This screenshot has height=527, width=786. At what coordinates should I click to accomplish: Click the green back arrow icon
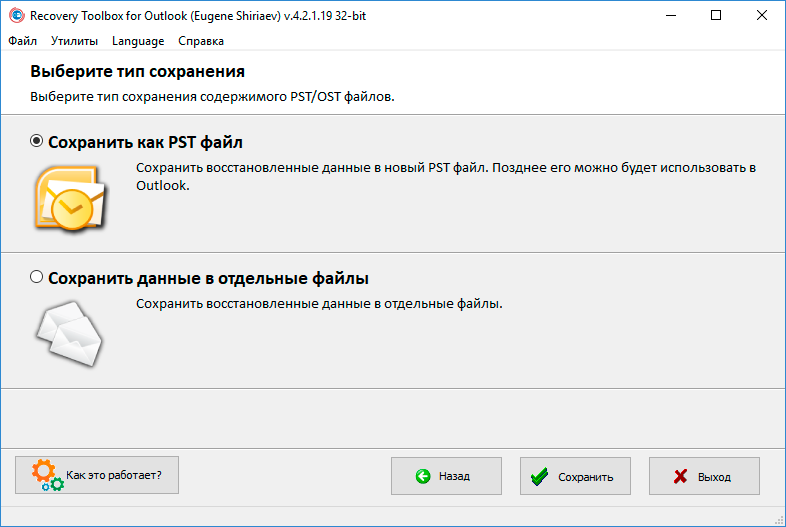423,476
